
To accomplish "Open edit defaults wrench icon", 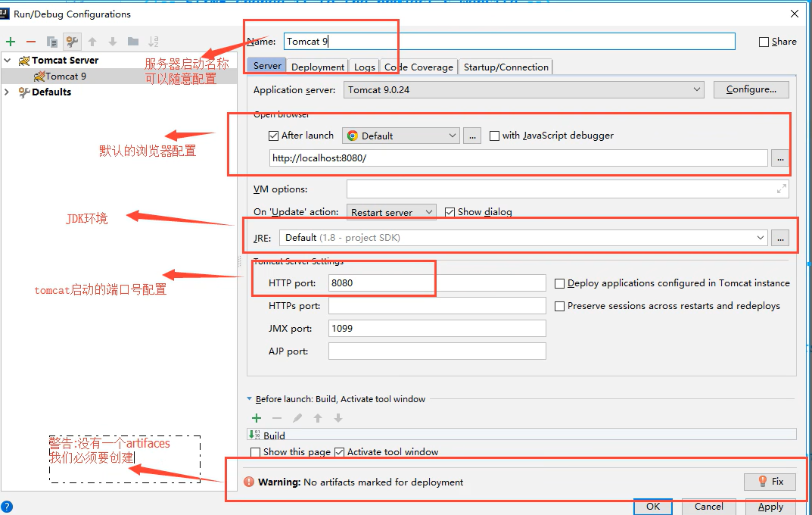I will (x=72, y=42).
